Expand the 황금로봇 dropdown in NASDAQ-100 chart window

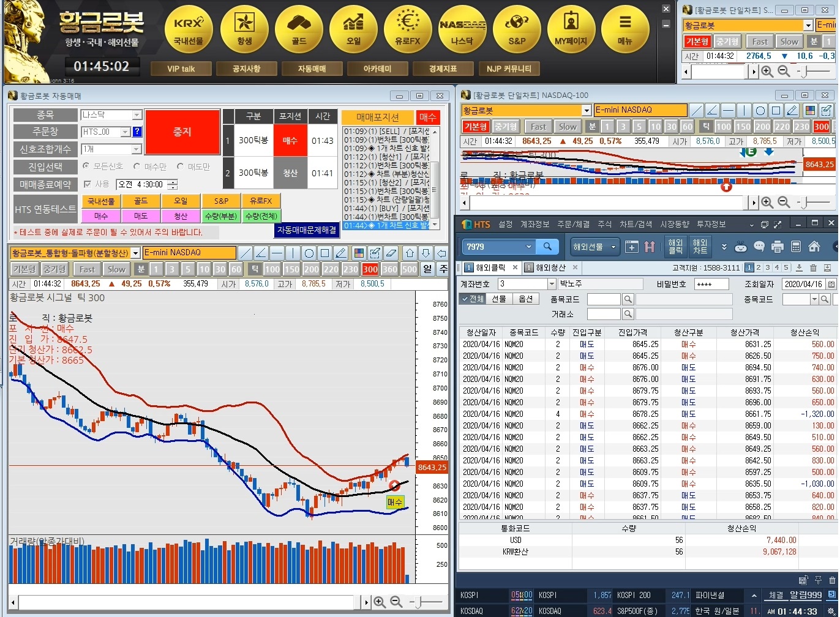587,110
